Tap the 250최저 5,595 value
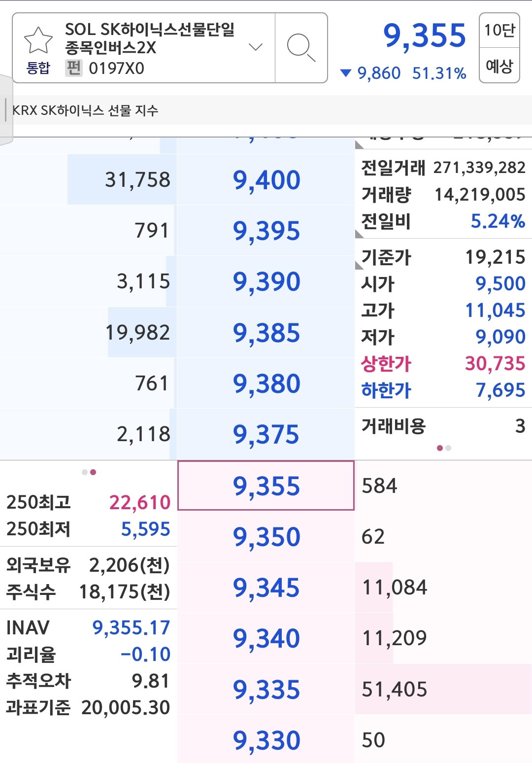This screenshot has width=532, height=763. [145, 529]
